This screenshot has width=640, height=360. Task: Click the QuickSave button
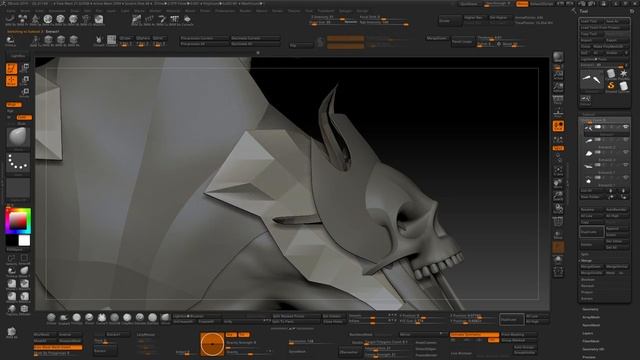469,4
